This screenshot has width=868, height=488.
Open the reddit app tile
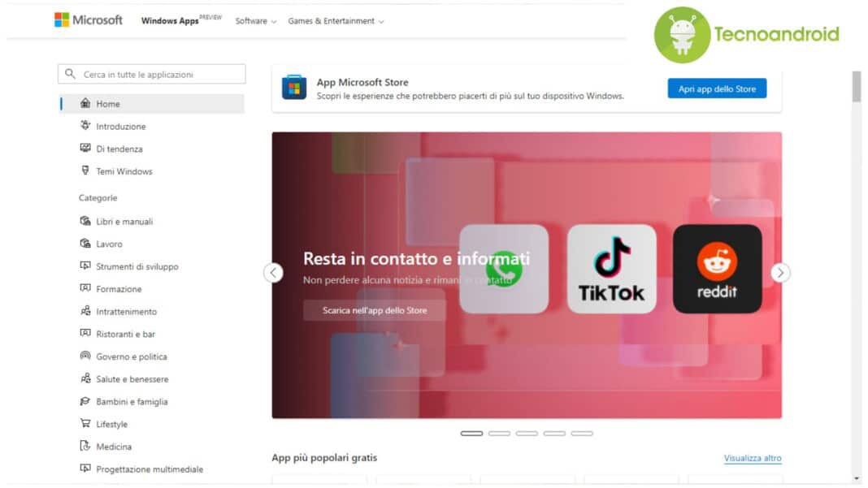tap(718, 269)
